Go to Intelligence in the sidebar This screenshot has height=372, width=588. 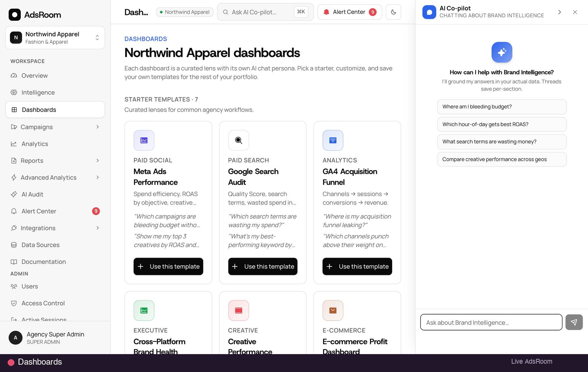coord(55,93)
